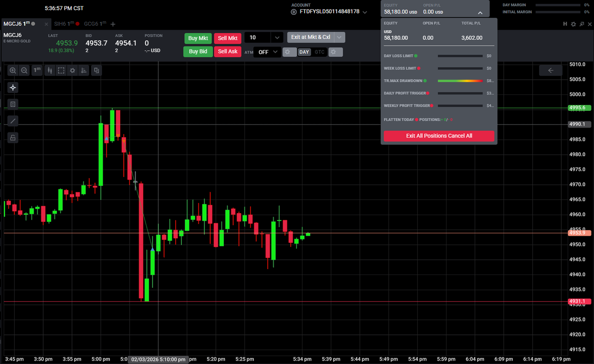Image resolution: width=594 pixels, height=364 pixels.
Task: Click the 4953.9 current price label on axis
Action: click(x=578, y=232)
